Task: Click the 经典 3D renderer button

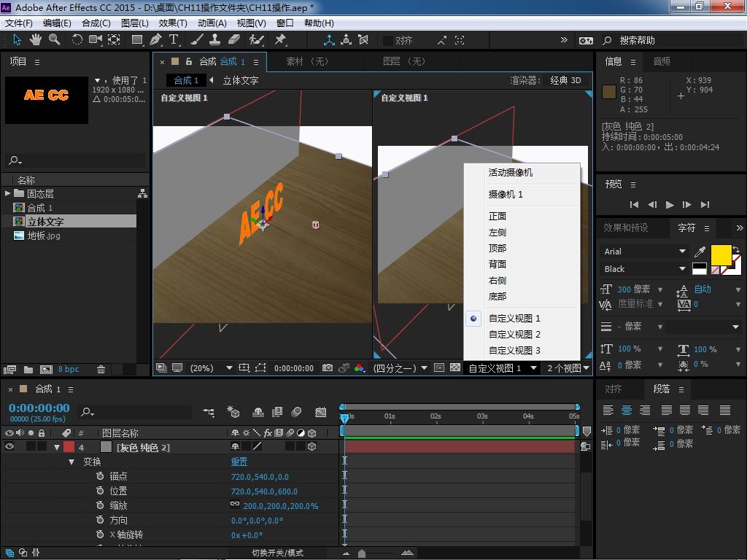Action: click(x=565, y=80)
